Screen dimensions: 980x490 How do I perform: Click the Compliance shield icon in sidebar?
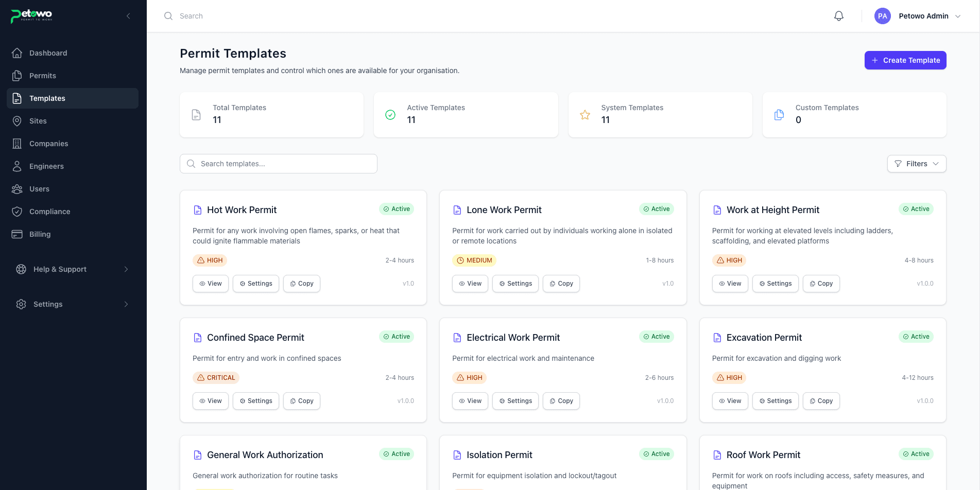(17, 211)
